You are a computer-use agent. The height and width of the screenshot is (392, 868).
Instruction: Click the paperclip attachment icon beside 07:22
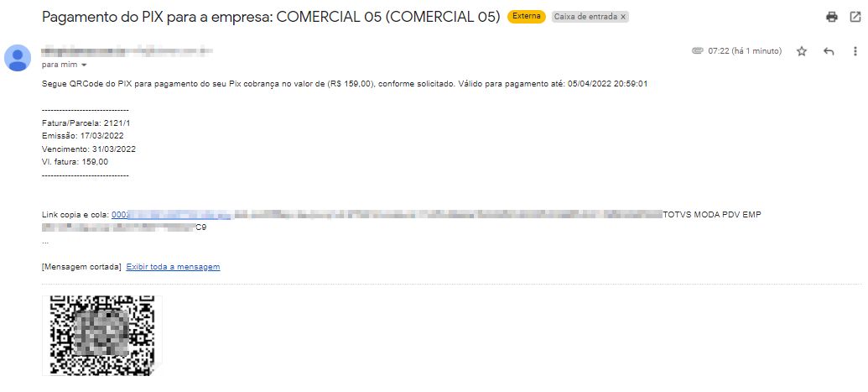tap(698, 51)
